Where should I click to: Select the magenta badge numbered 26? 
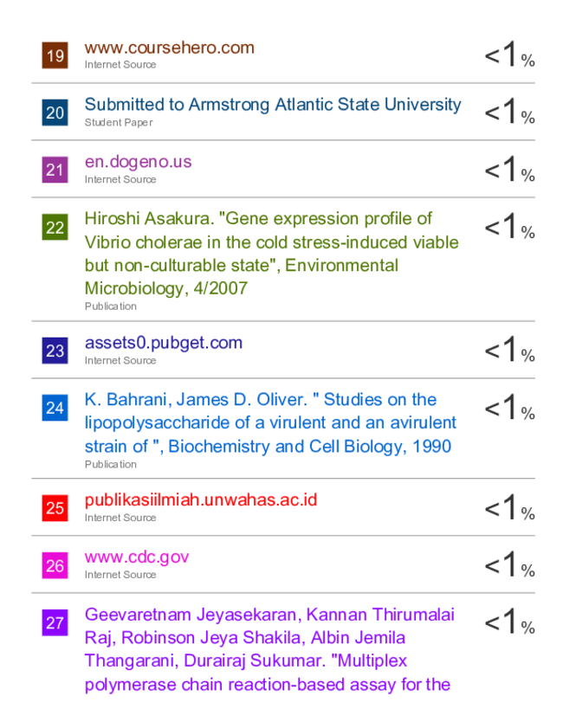(x=55, y=565)
